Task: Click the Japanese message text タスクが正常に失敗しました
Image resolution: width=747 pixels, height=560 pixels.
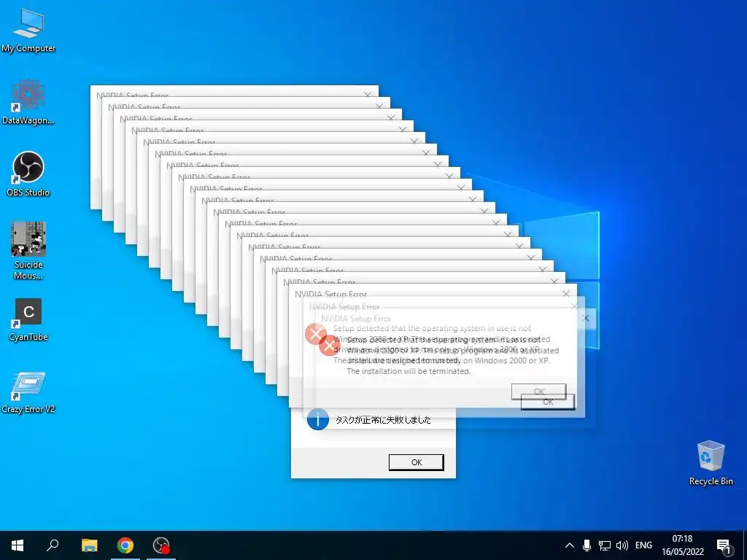Action: click(383, 420)
